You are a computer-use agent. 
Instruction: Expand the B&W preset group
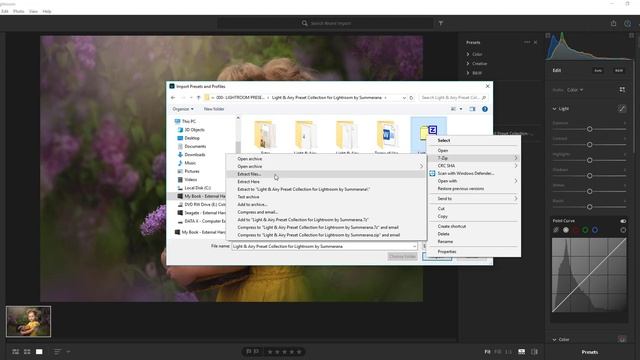[468, 73]
